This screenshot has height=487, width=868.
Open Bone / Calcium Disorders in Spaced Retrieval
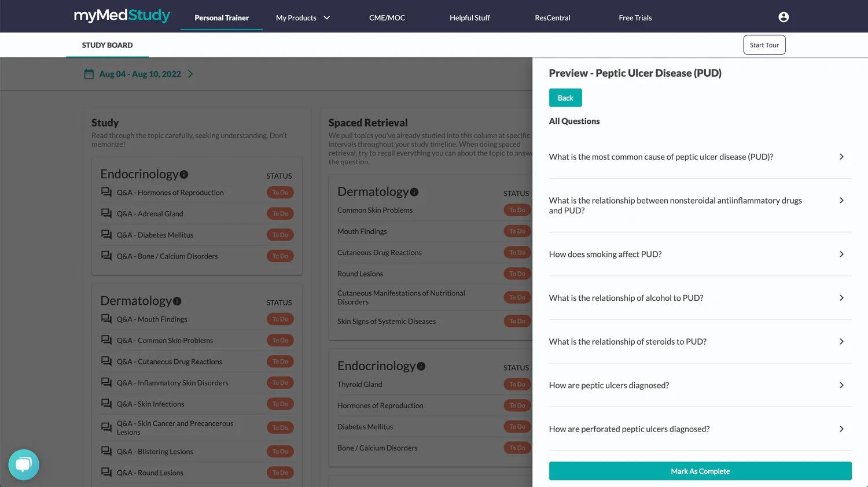pyautogui.click(x=377, y=448)
